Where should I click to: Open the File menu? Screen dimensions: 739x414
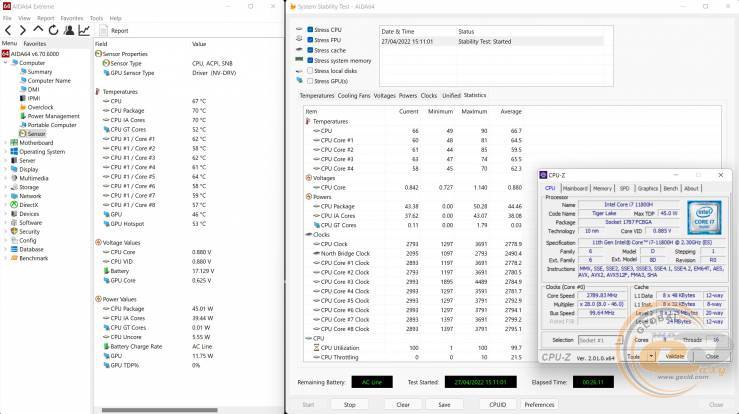[7, 18]
